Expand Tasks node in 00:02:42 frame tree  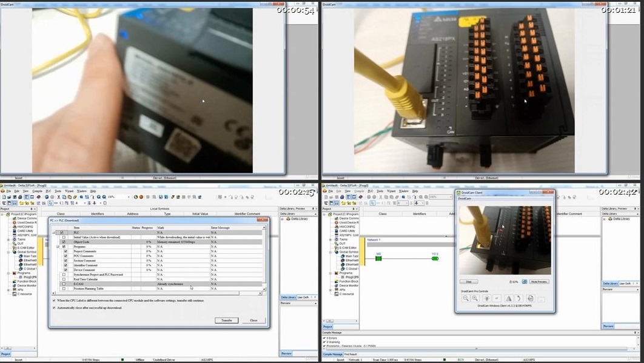pos(330,239)
